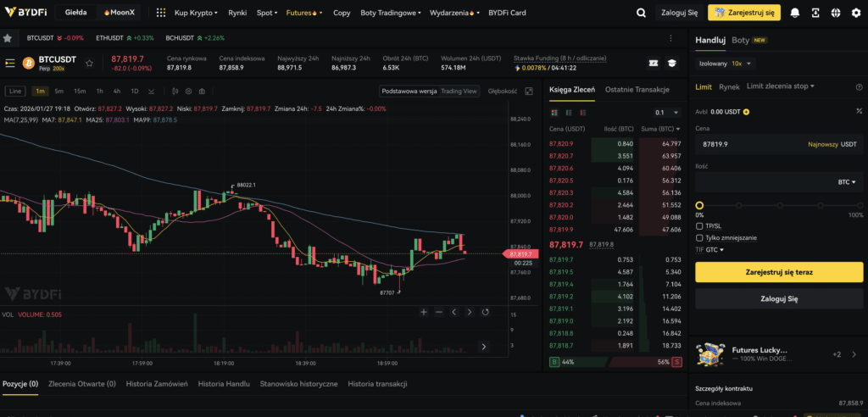Open the tutorial graduation cap icon
Image resolution: width=868 pixels, height=417 pixels.
click(672, 63)
